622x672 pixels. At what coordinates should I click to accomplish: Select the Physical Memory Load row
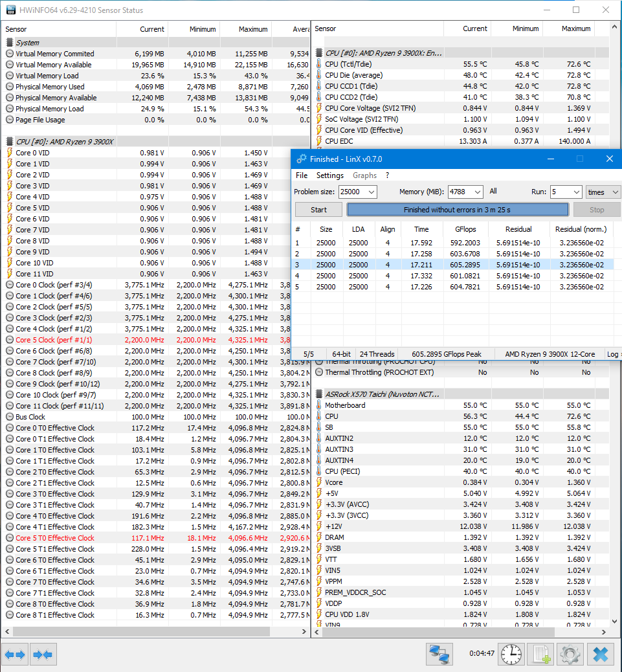click(157, 108)
